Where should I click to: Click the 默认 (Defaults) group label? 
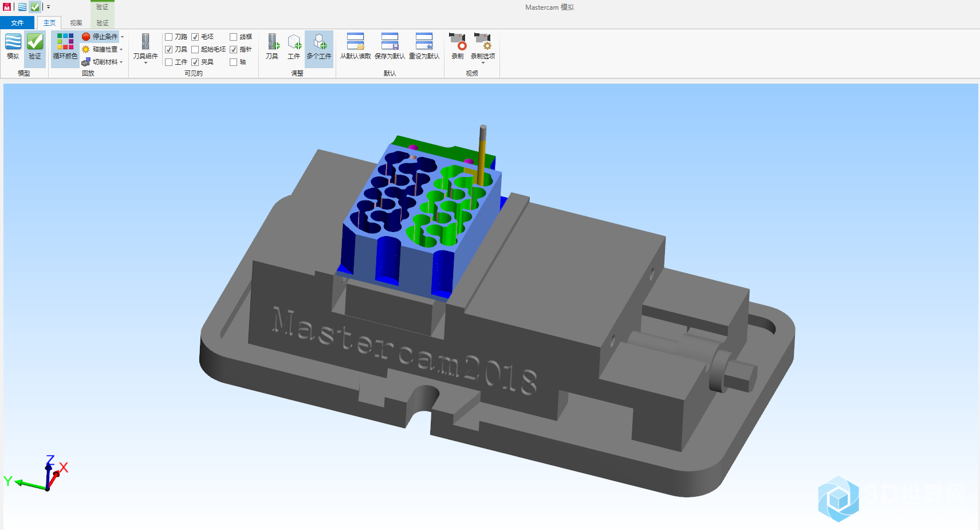coord(390,73)
